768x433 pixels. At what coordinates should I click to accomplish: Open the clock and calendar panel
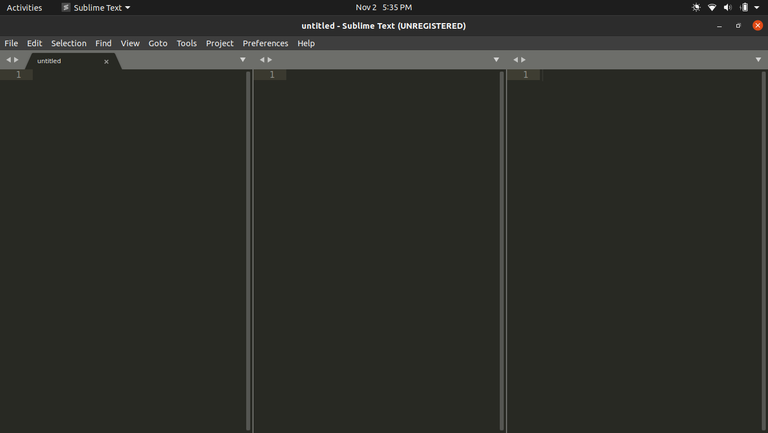384,7
